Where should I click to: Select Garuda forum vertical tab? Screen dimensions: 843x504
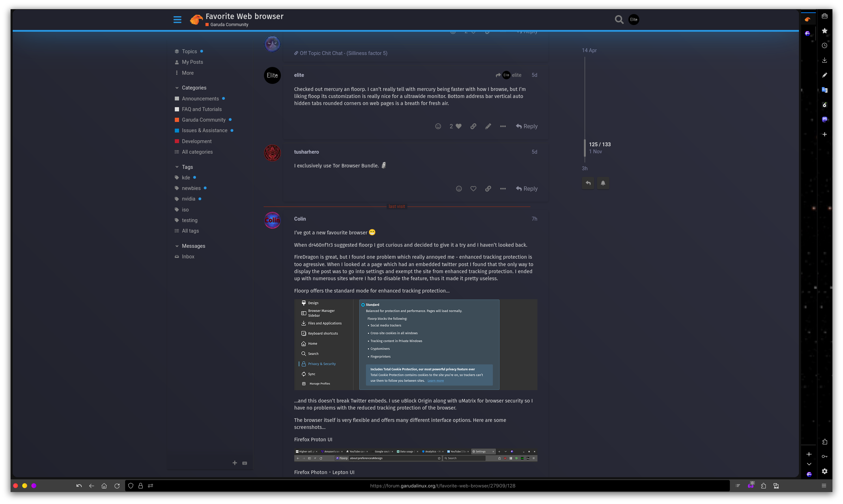tap(807, 20)
